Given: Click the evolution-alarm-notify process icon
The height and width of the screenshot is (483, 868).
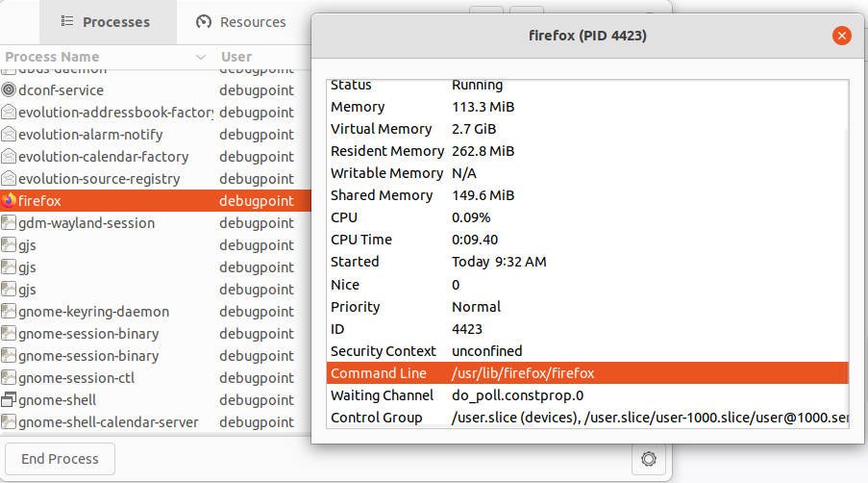Looking at the screenshot, I should tap(9, 134).
